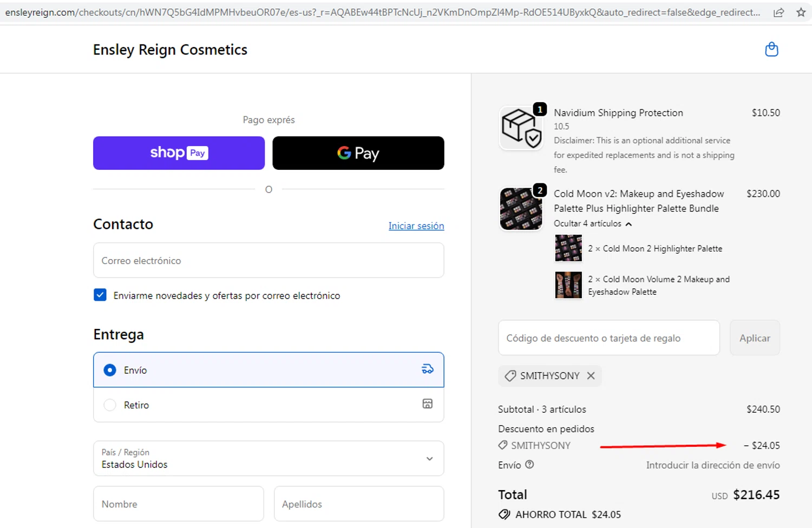This screenshot has width=812, height=528.
Task: Click the Correo electrónico input field
Action: pos(269,260)
